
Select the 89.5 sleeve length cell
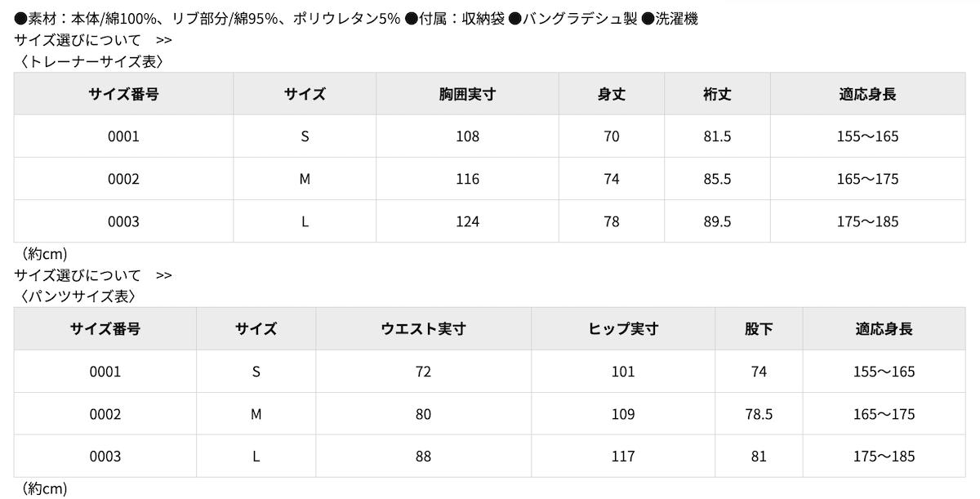(x=717, y=221)
